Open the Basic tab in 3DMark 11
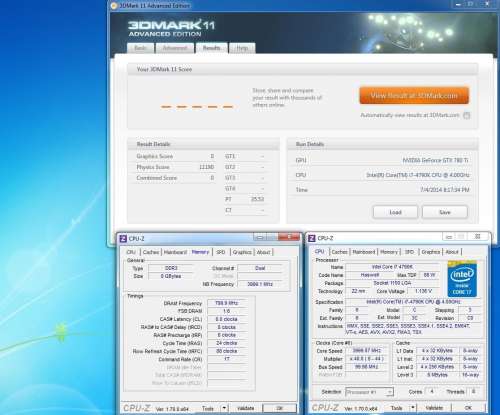 [140, 48]
